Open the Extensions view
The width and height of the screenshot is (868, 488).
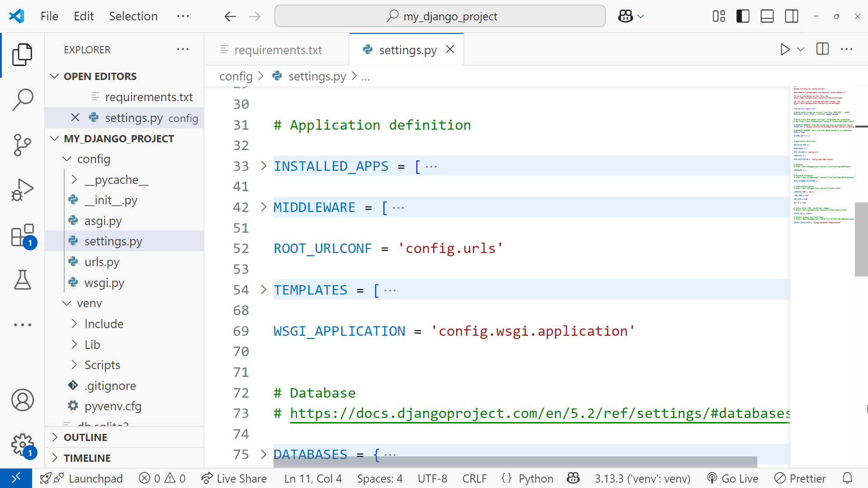click(22, 235)
